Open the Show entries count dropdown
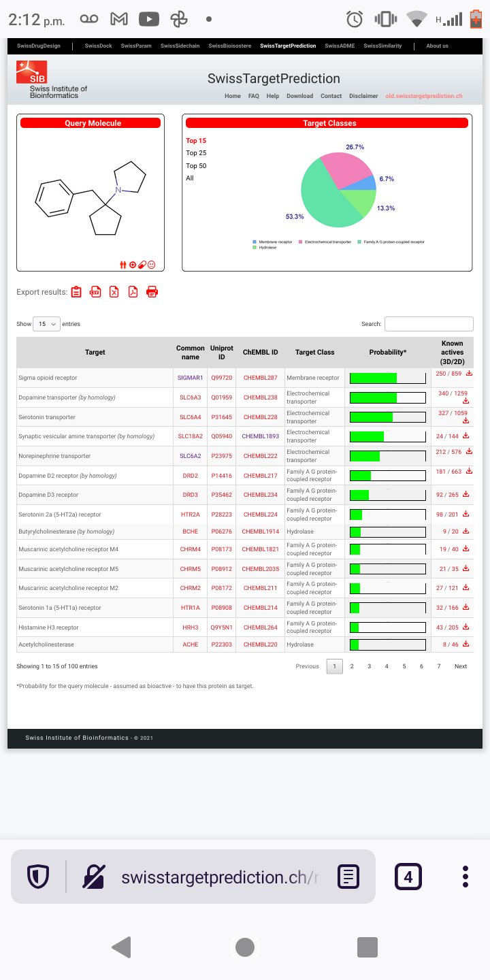This screenshot has width=490, height=980. click(x=47, y=324)
